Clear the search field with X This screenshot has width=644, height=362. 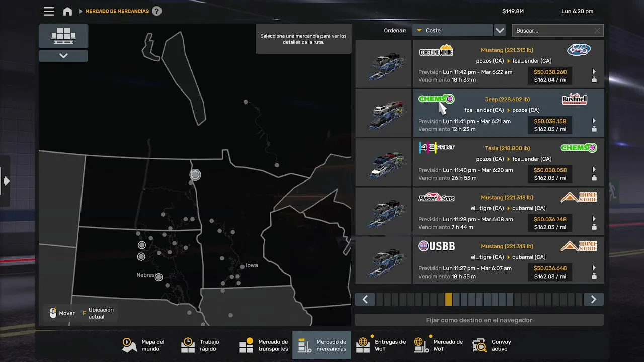pyautogui.click(x=597, y=31)
